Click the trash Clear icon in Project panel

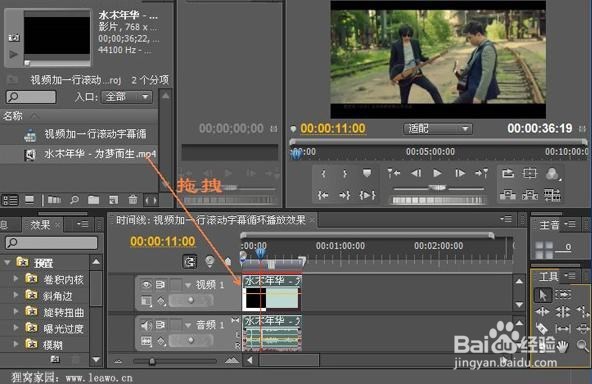coord(133,200)
